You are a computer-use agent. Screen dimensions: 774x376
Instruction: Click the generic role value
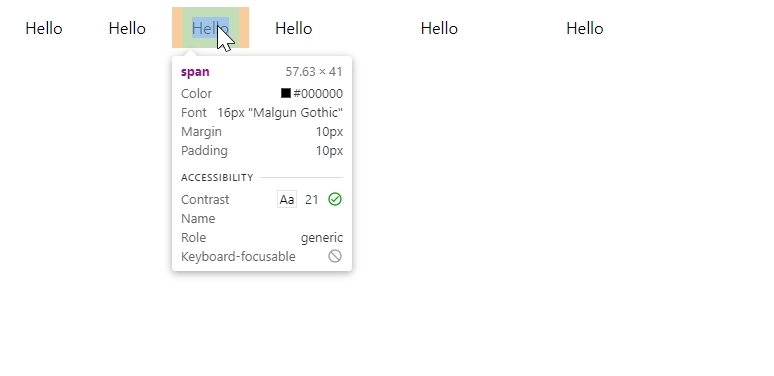pos(322,238)
